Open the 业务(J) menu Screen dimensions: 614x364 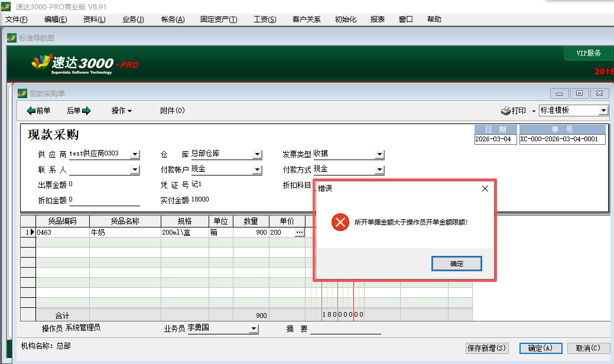pyautogui.click(x=133, y=19)
